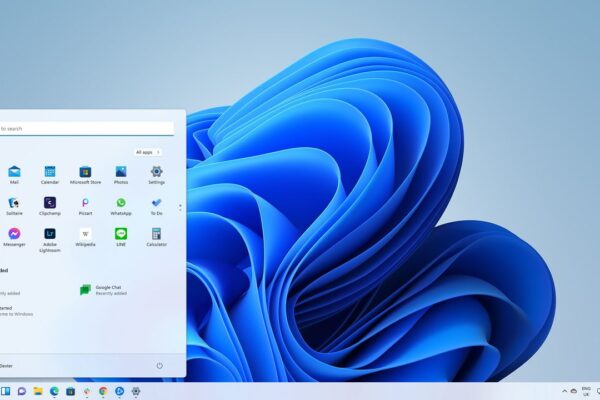Click the Power button in Start menu
This screenshot has width=600, height=400.
(x=159, y=366)
